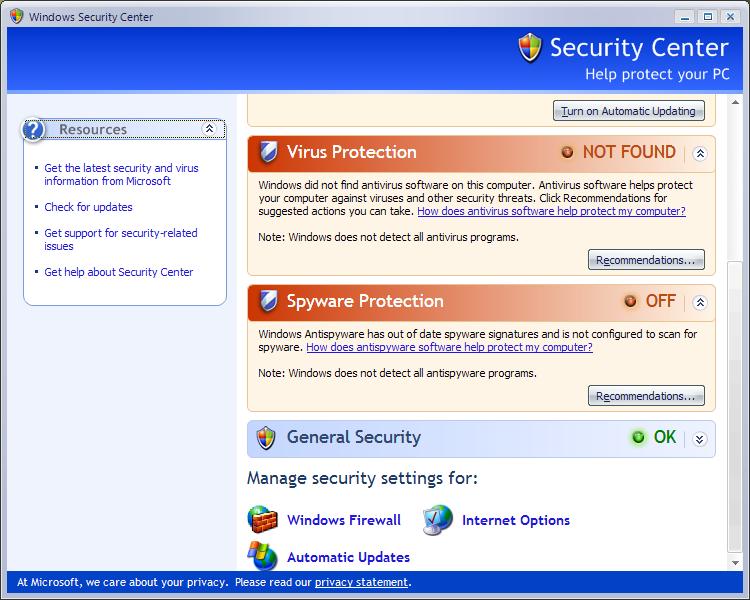Click How does antivirus software help link
Image resolution: width=750 pixels, height=600 pixels.
point(551,211)
